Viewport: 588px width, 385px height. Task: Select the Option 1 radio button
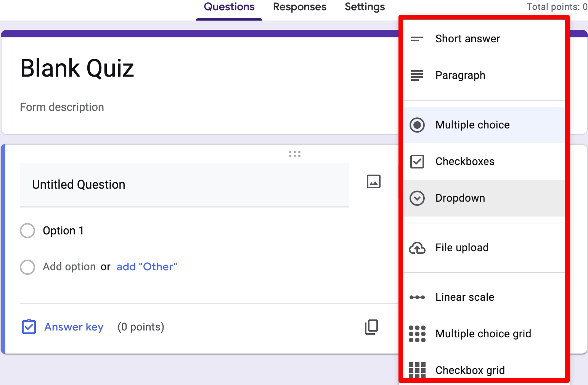[x=27, y=231]
